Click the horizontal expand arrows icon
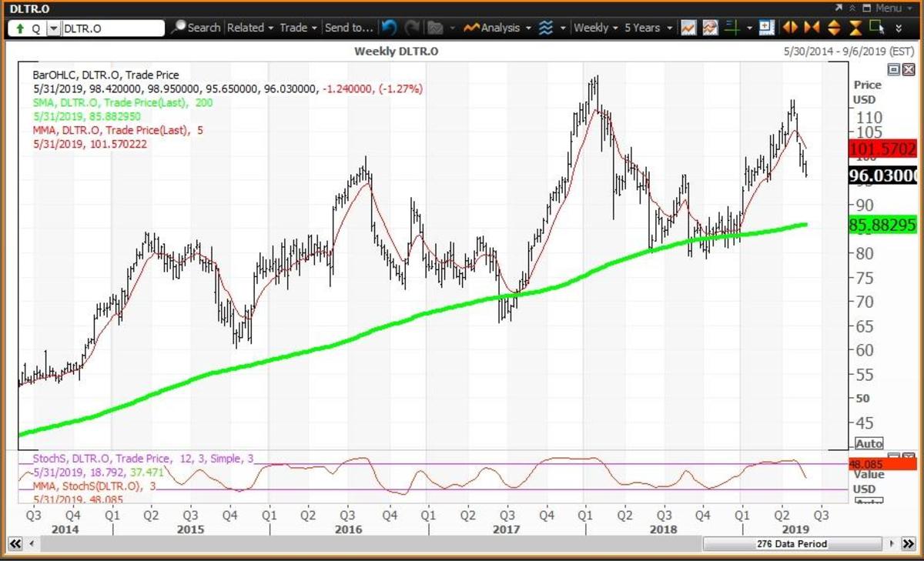The image size is (924, 561). (x=790, y=28)
